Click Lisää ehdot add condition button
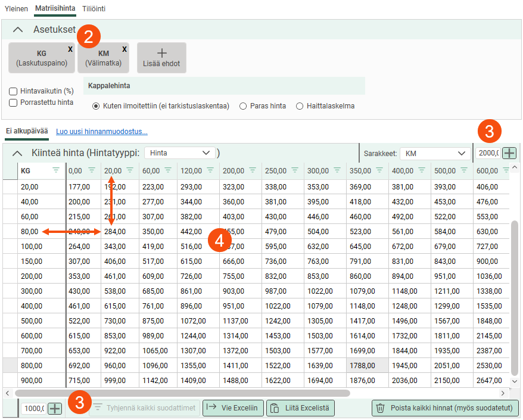Viewport: 523px width, 420px height. tap(161, 58)
